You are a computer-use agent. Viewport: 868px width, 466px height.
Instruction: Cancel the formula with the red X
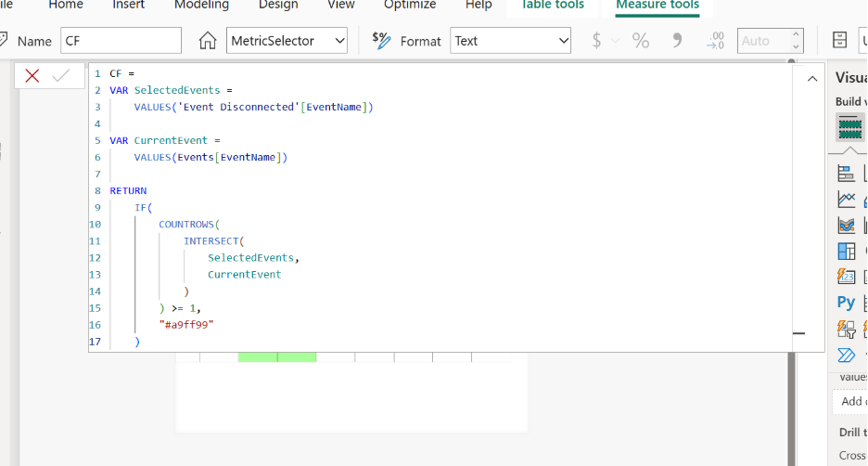(x=32, y=75)
